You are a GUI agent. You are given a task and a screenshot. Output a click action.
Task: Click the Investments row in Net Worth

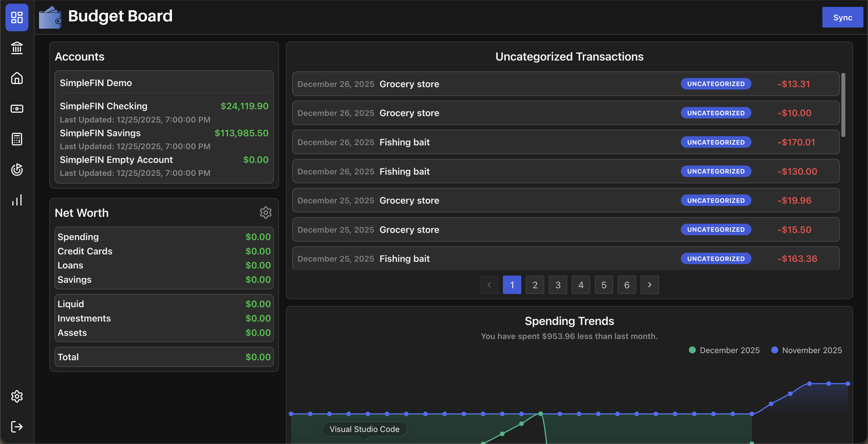[164, 318]
